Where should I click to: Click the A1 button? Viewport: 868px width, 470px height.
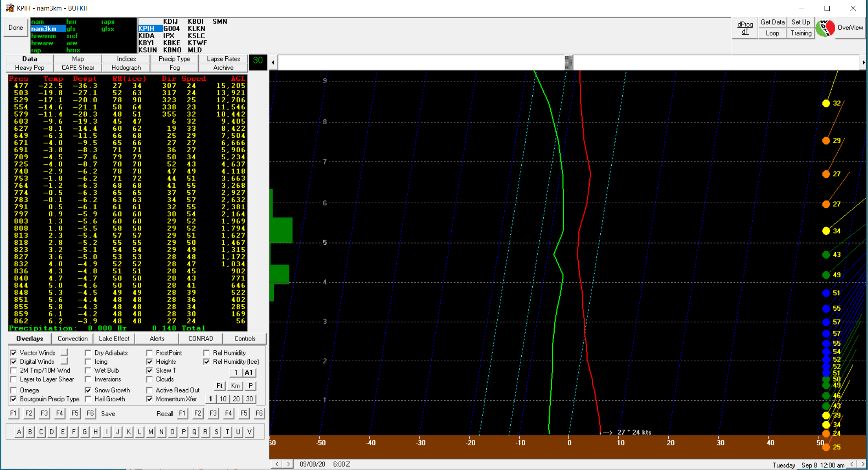pos(249,373)
